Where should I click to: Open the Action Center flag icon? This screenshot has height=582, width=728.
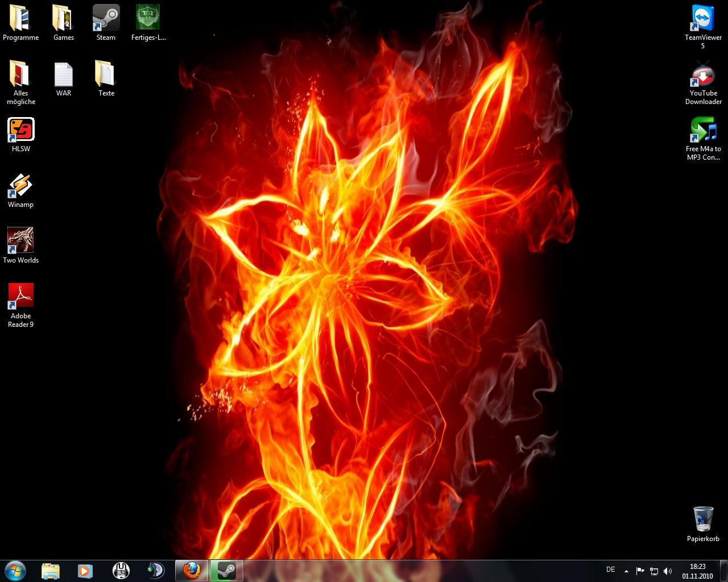640,571
